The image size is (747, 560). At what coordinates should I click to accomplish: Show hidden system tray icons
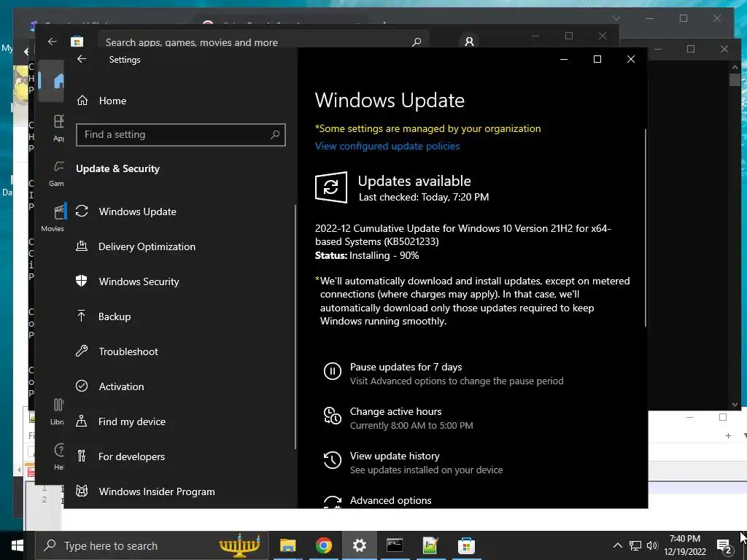click(617, 545)
